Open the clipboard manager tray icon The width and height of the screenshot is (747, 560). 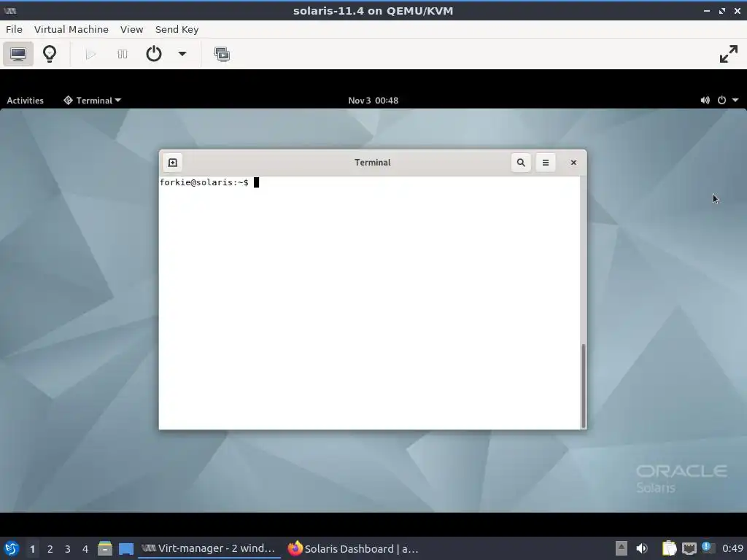[669, 548]
